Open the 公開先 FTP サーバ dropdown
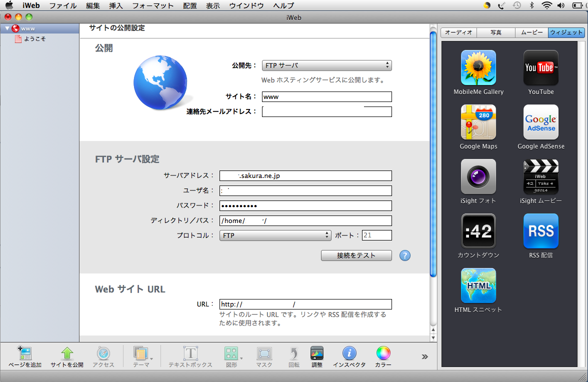The height and width of the screenshot is (382, 588). tap(326, 65)
